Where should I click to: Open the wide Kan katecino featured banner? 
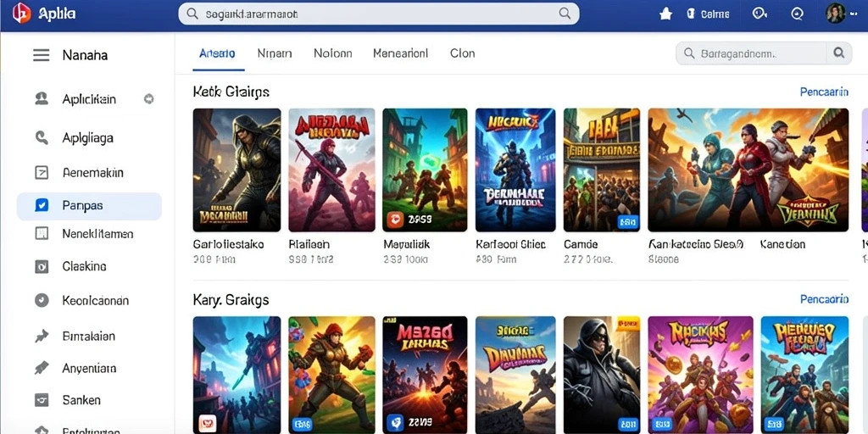point(748,170)
